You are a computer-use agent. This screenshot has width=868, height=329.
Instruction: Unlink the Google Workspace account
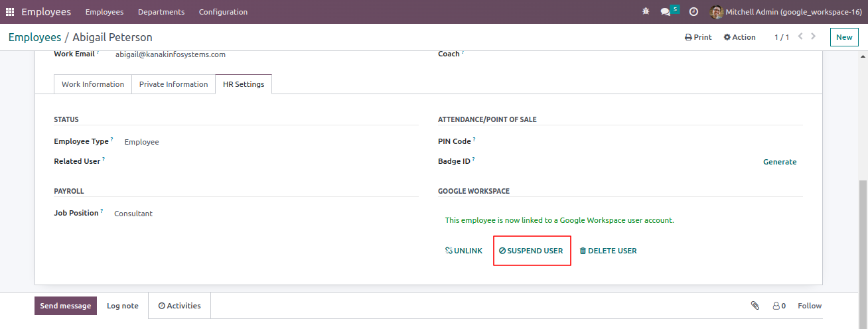point(464,251)
